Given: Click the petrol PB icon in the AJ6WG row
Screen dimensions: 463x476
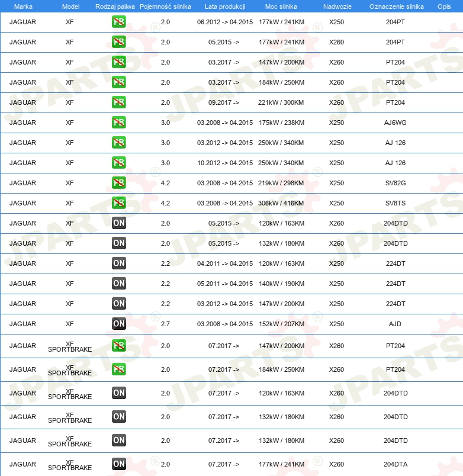Looking at the screenshot, I should pos(118,123).
